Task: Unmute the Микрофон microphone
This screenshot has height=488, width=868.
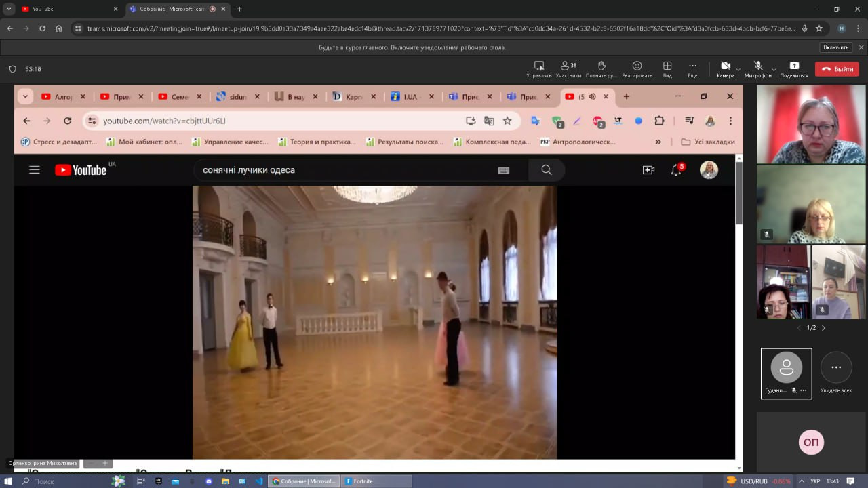Action: (758, 66)
